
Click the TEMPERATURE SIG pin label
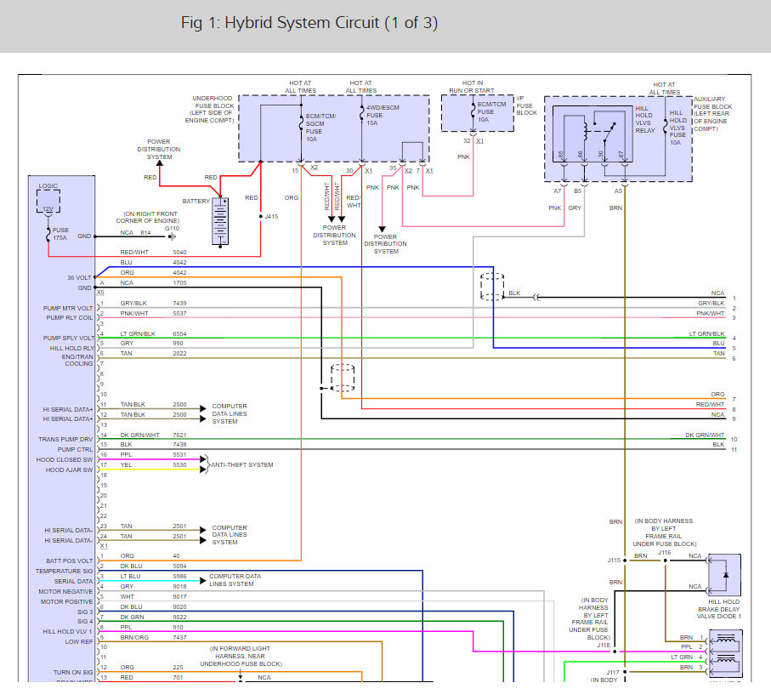coord(64,571)
